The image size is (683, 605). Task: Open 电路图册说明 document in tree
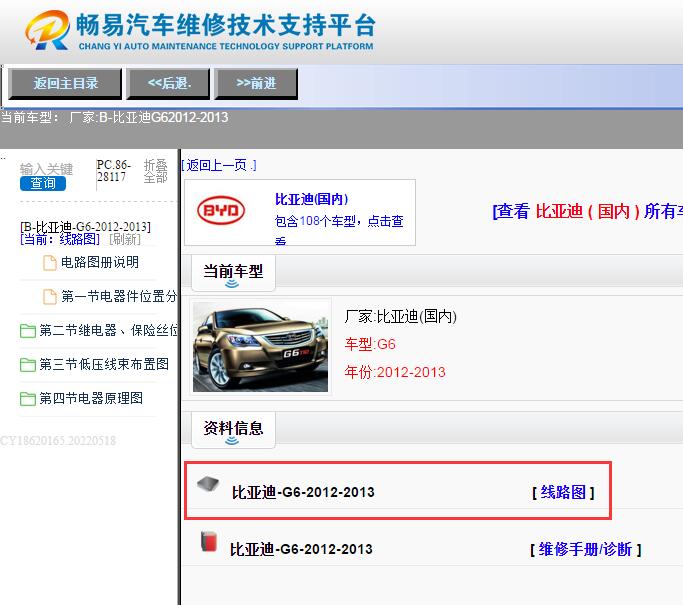100,262
